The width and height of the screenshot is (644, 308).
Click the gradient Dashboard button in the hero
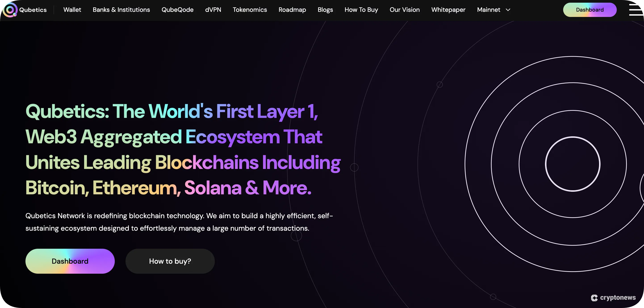tap(70, 261)
